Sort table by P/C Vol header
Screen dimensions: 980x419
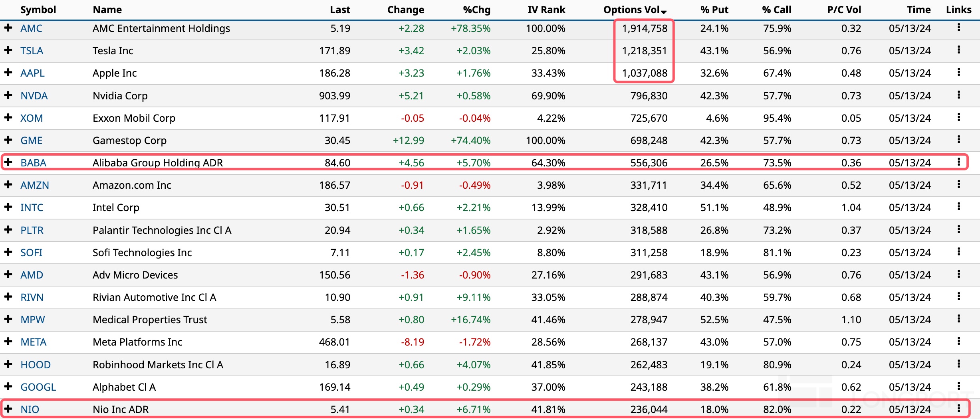tap(844, 10)
